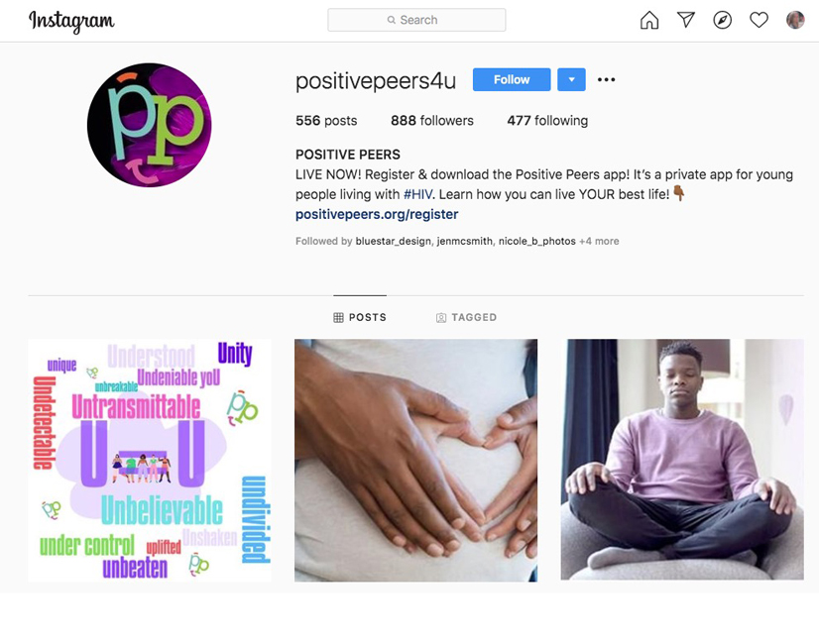Select the Posts tab

click(x=360, y=317)
